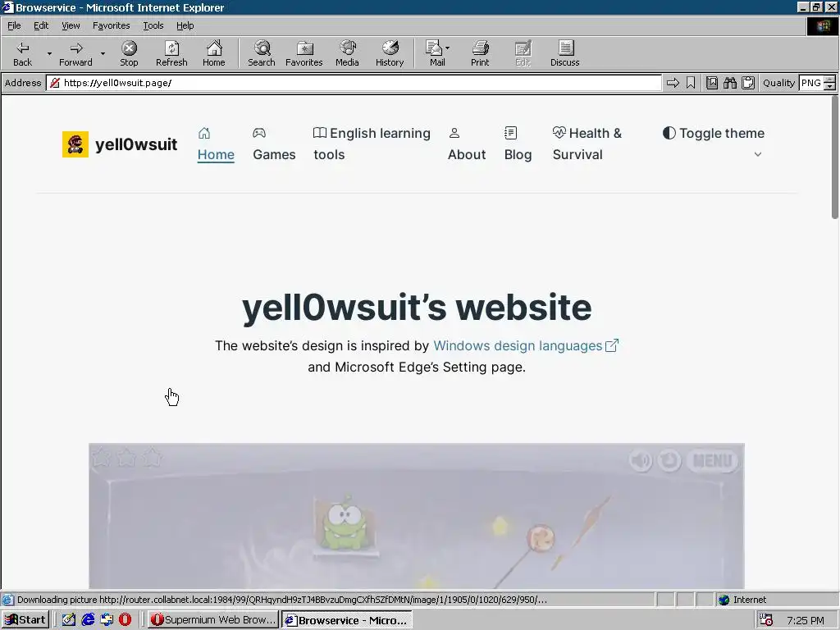
Task: Decrease Quality with the down stepper arrow
Action: click(x=830, y=86)
